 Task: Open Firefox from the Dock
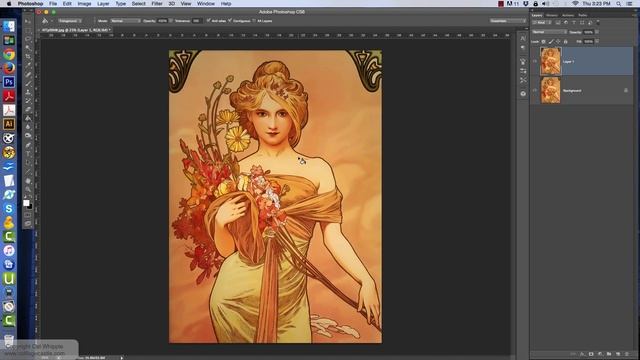(x=9, y=68)
